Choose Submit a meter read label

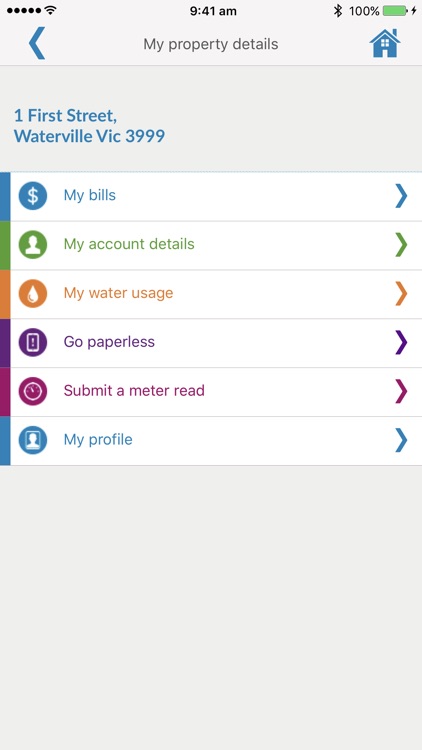(x=134, y=390)
